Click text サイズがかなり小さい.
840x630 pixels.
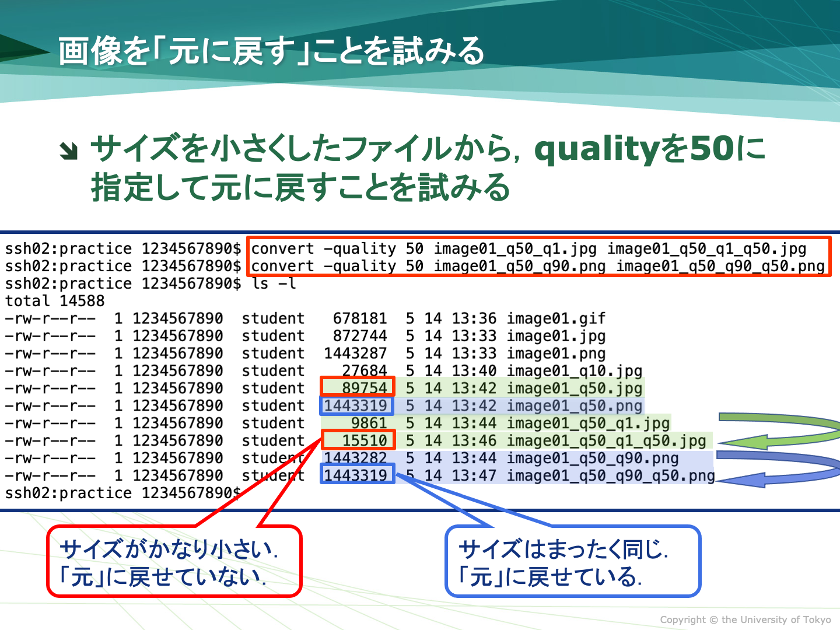[x=169, y=548]
